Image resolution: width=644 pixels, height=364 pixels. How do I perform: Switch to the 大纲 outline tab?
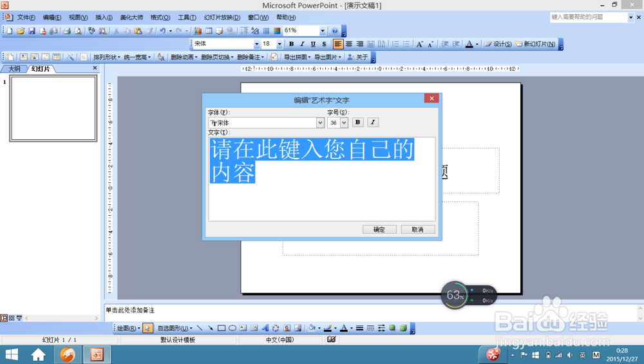[x=14, y=68]
